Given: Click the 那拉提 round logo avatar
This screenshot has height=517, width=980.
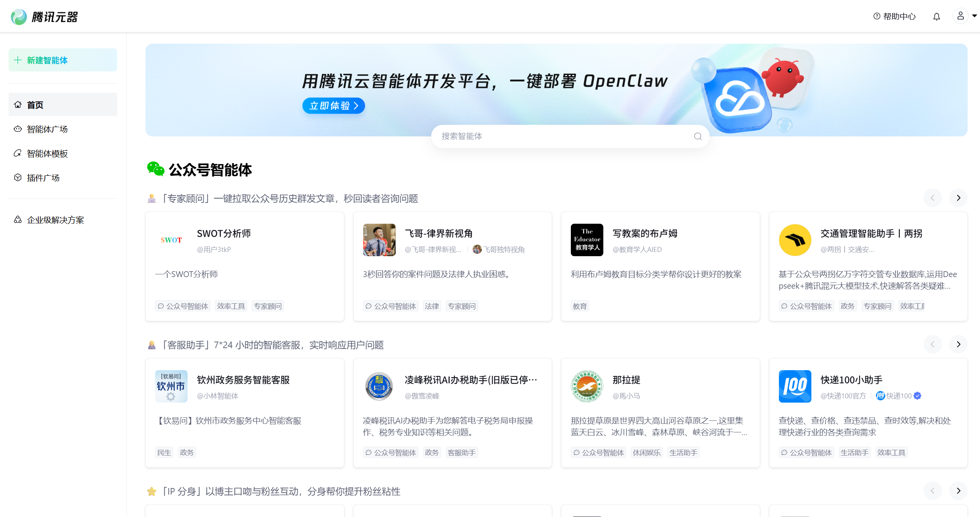Looking at the screenshot, I should coord(587,386).
